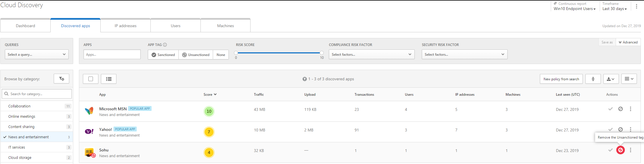Screen dimensions: 644x164
Task: Open the Microsoft MSN app link
Action: click(x=113, y=109)
